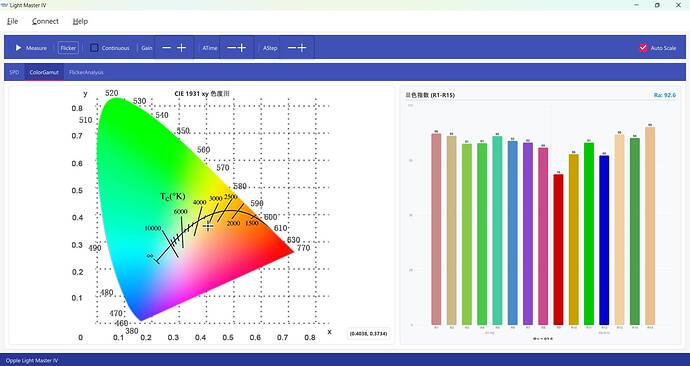Click the CIE 1931 xy chart title
690x366 pixels.
pyautogui.click(x=202, y=94)
